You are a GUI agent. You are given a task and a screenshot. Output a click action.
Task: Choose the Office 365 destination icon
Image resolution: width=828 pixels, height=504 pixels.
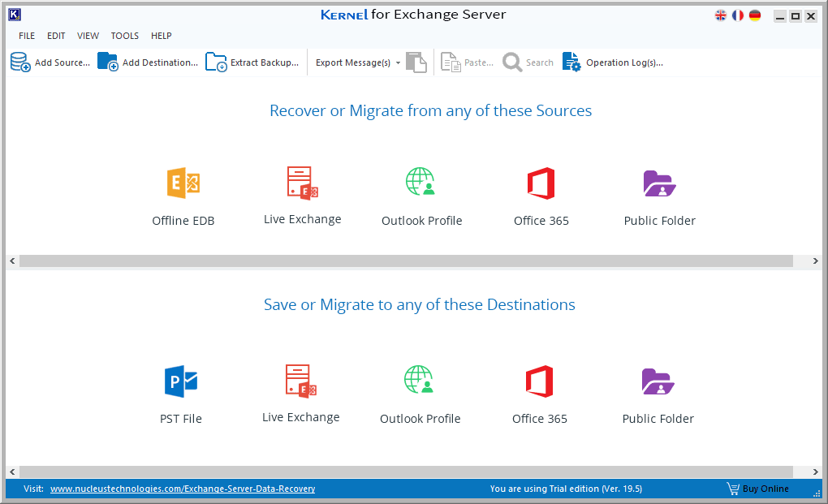[539, 381]
